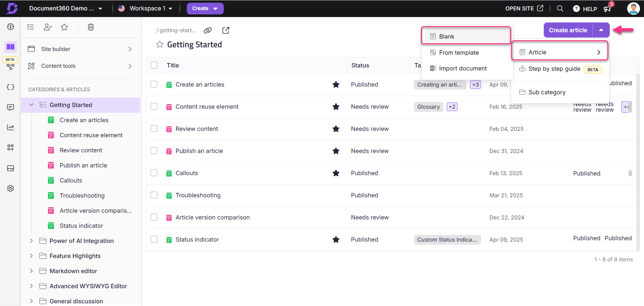Unstar the Create an articles row
The width and height of the screenshot is (644, 306).
336,85
